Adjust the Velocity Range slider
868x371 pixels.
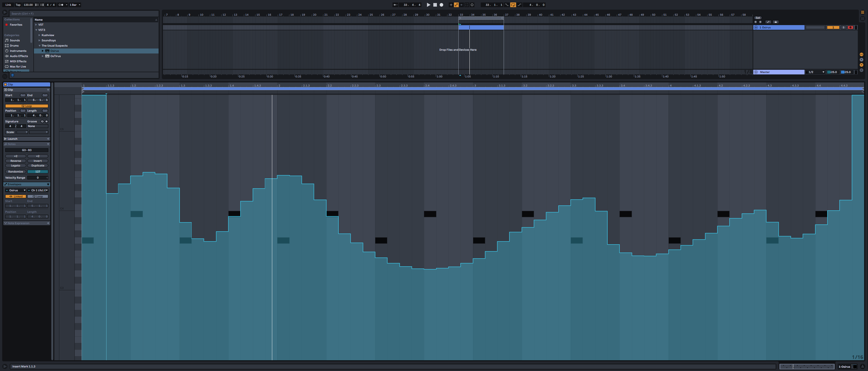(x=38, y=178)
